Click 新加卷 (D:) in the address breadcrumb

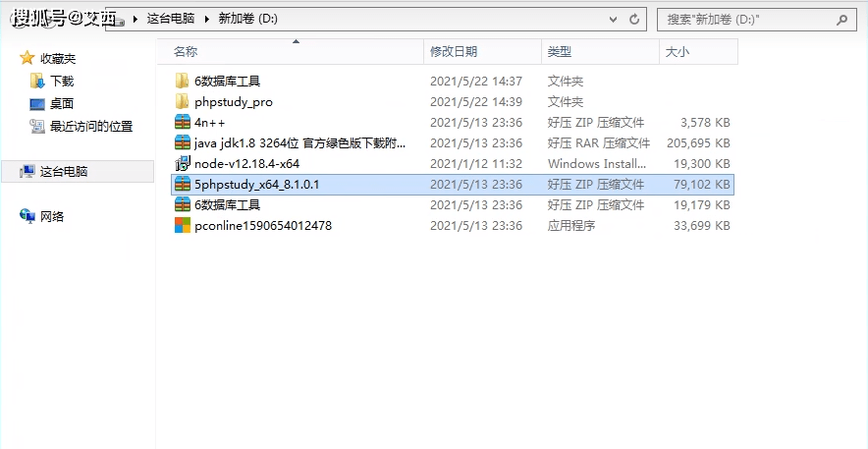(x=248, y=19)
